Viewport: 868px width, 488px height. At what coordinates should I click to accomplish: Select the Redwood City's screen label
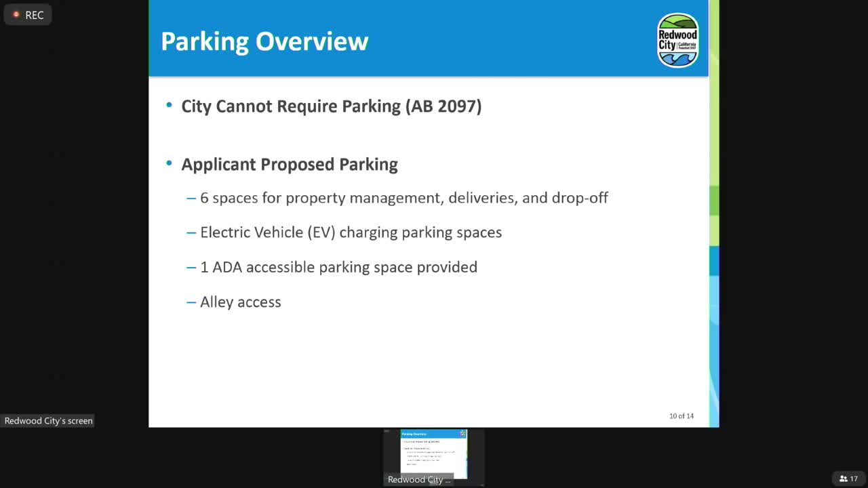48,420
